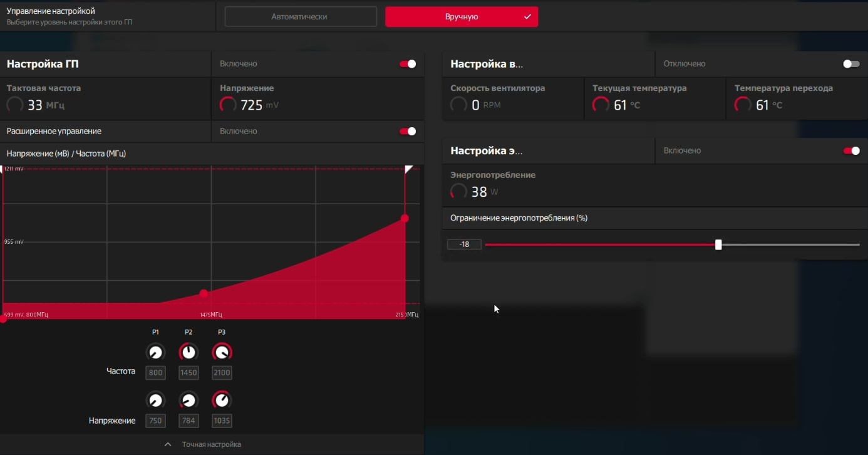Click the P3 frequency dial knob

222,352
